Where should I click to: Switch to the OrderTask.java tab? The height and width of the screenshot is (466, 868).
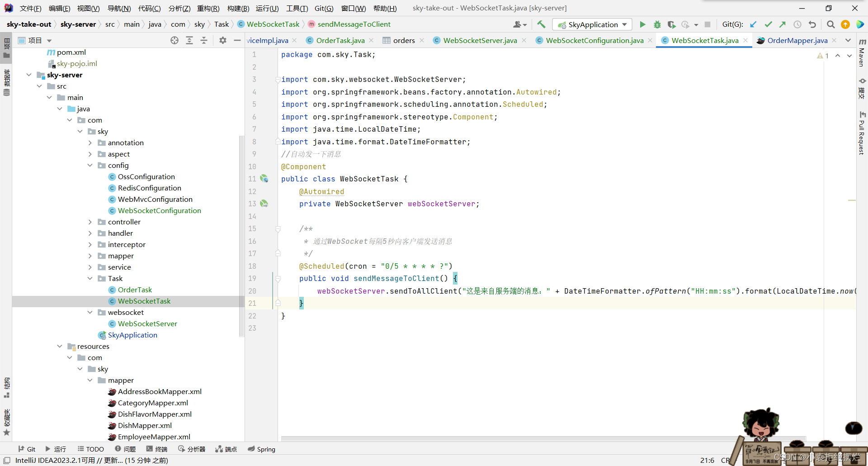pyautogui.click(x=340, y=40)
